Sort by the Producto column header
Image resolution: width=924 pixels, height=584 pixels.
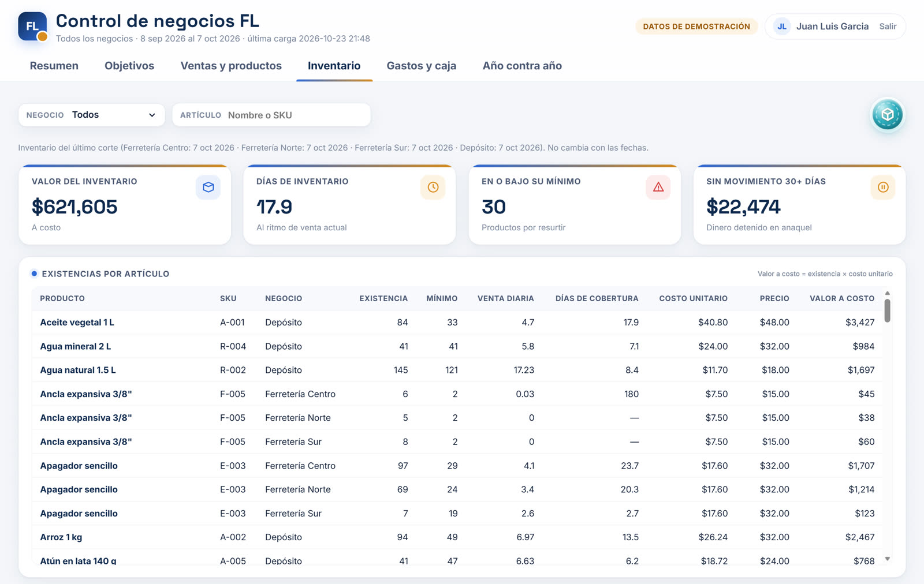pos(62,298)
